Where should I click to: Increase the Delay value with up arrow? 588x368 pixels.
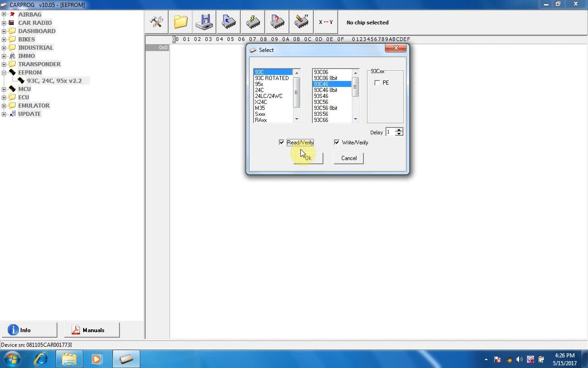(x=399, y=130)
